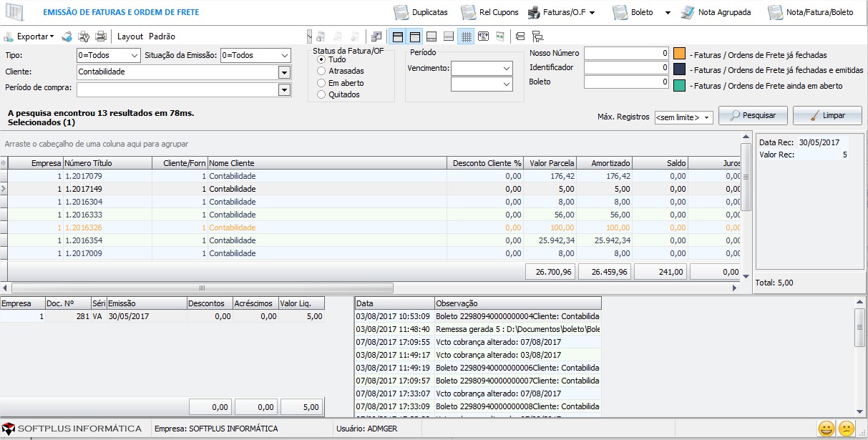Open the Rel Cupons report icon
The width and height of the screenshot is (868, 440).
click(x=468, y=12)
